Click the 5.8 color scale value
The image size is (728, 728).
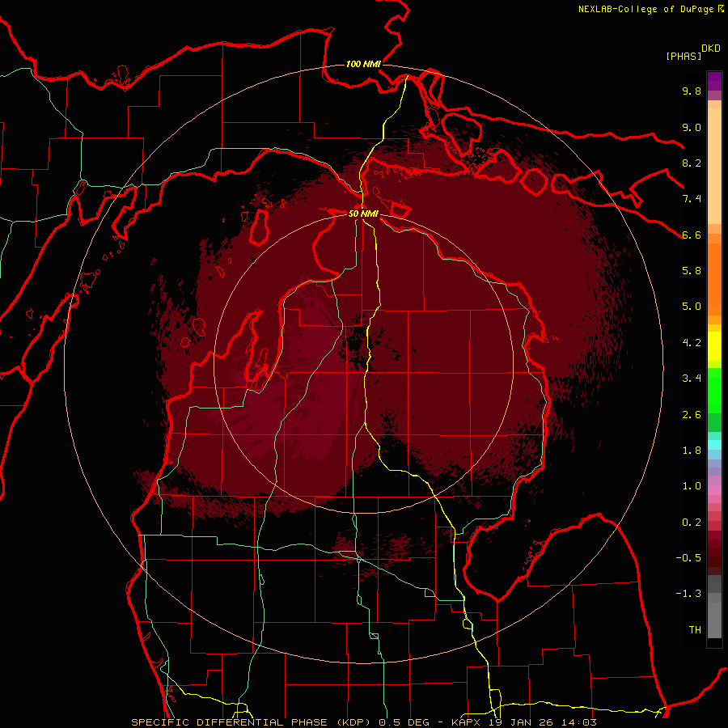pos(692,271)
